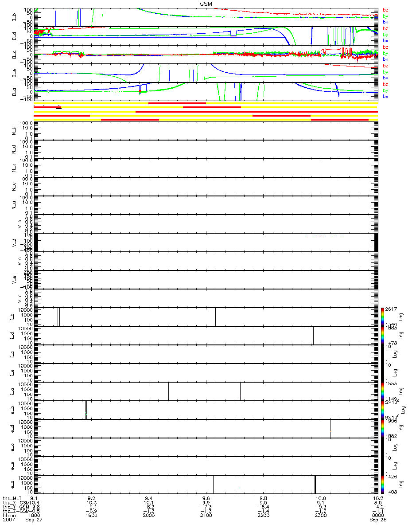Click the 9.4 MLT value

[149, 499]
